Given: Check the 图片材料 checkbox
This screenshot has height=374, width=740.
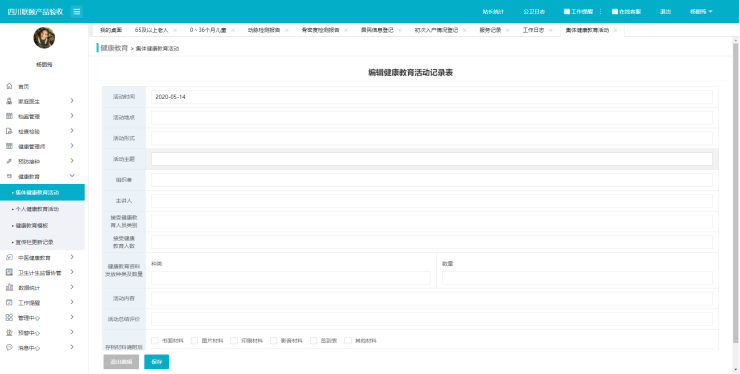Looking at the screenshot, I should coord(194,340).
